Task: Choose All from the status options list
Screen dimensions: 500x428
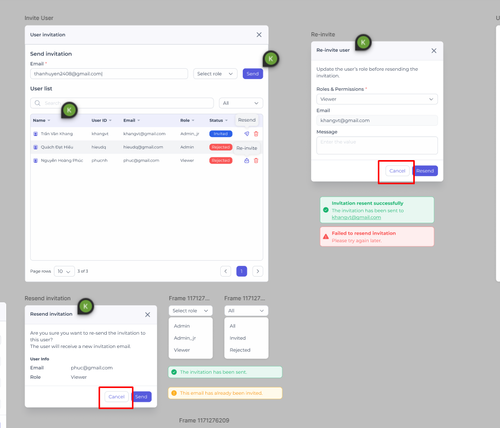Action: (232, 326)
